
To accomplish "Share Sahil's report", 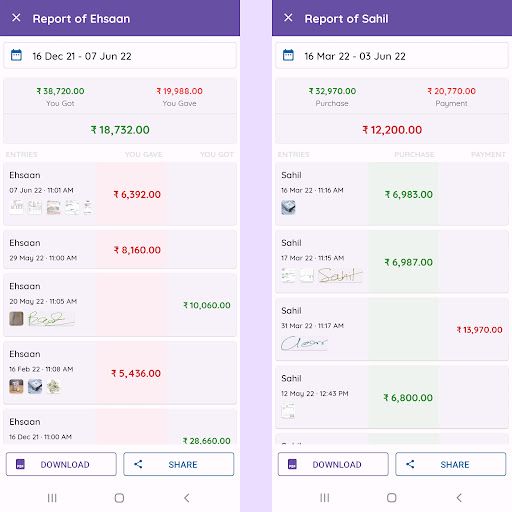I will 451,464.
